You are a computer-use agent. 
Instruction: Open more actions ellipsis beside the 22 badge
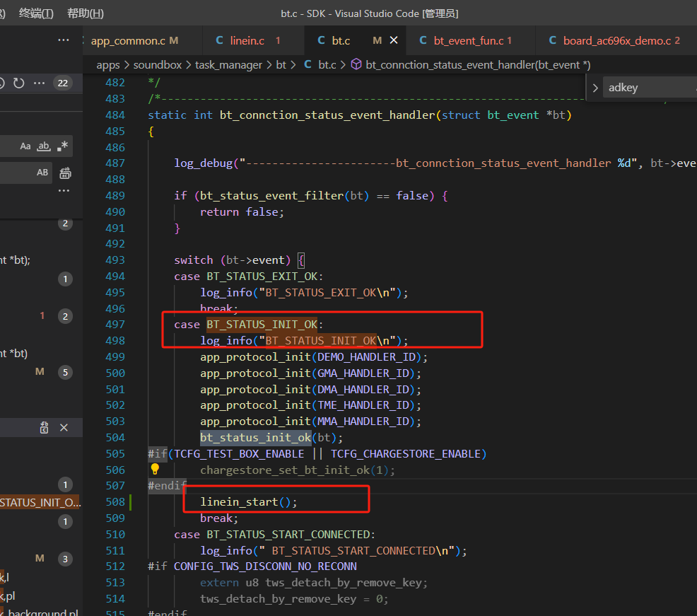tap(39, 83)
